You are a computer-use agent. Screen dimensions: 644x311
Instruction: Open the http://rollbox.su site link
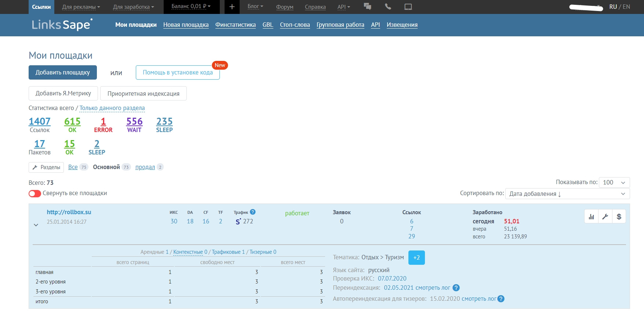(x=69, y=212)
